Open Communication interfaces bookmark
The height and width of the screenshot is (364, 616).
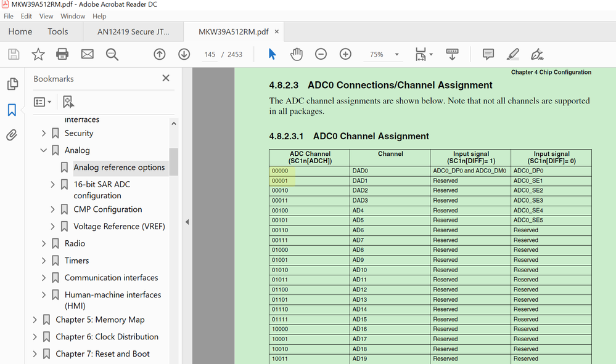click(111, 278)
